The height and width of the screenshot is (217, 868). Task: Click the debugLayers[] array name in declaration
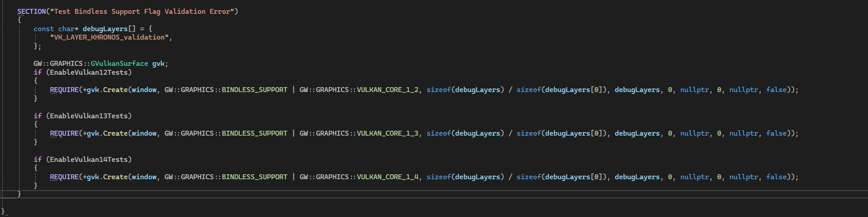coord(105,29)
